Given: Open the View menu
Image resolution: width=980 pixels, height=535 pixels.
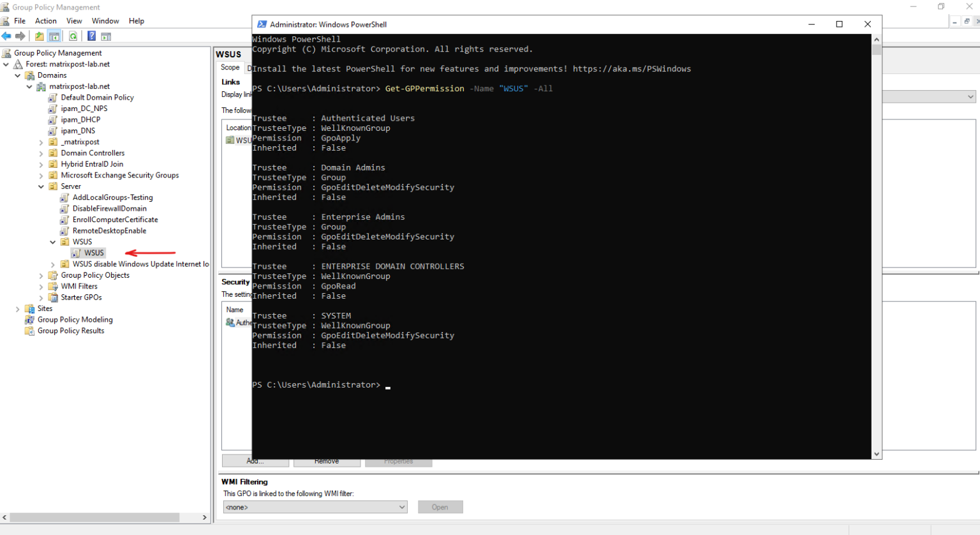Looking at the screenshot, I should [x=74, y=21].
